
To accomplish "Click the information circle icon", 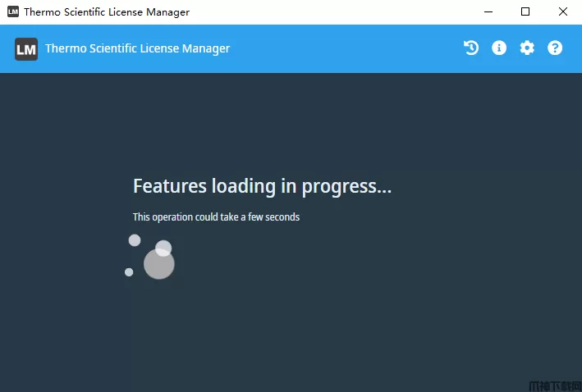I will [499, 48].
